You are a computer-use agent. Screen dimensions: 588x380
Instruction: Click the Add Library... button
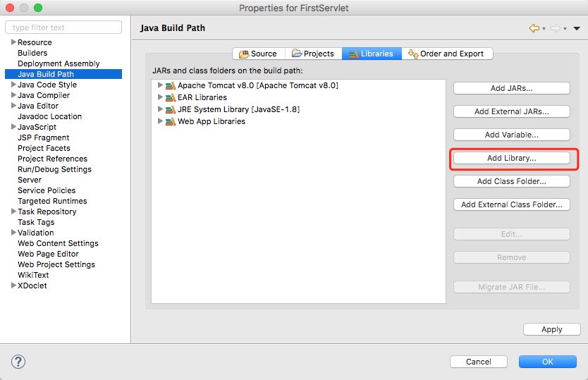pos(511,158)
